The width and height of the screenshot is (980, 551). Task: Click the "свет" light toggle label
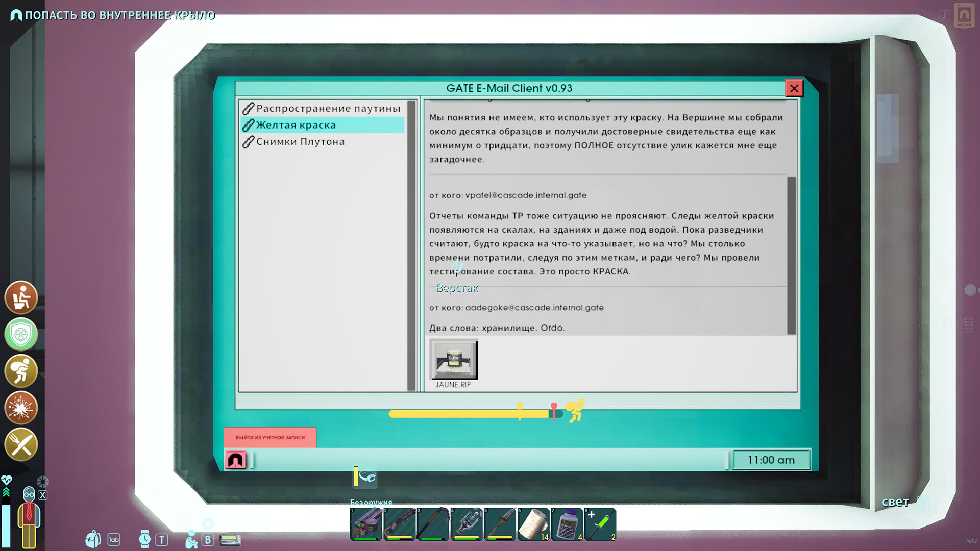tap(895, 502)
